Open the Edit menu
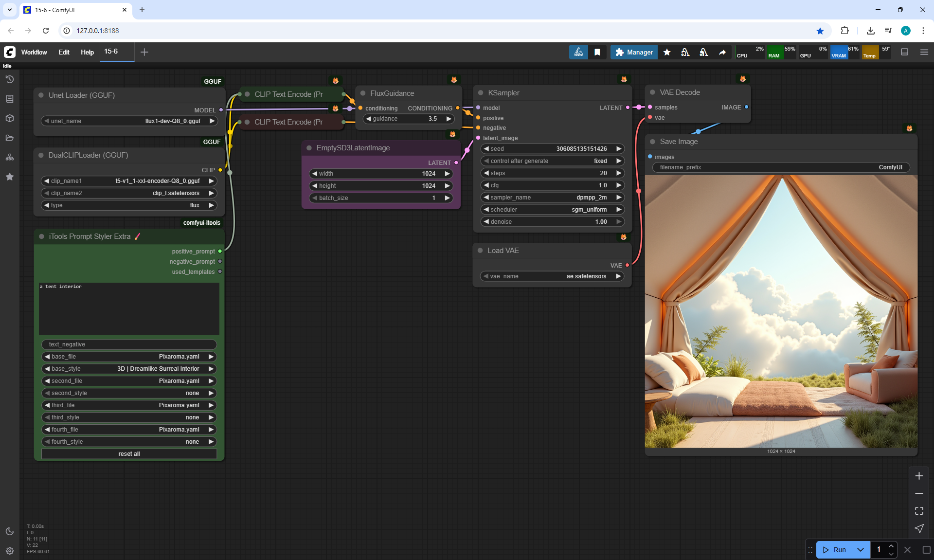934x560 pixels. (x=64, y=52)
